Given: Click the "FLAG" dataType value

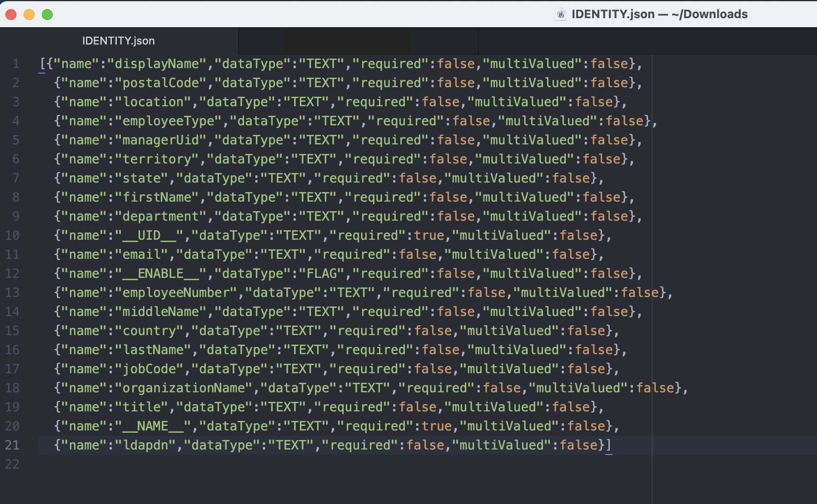Looking at the screenshot, I should 322,274.
